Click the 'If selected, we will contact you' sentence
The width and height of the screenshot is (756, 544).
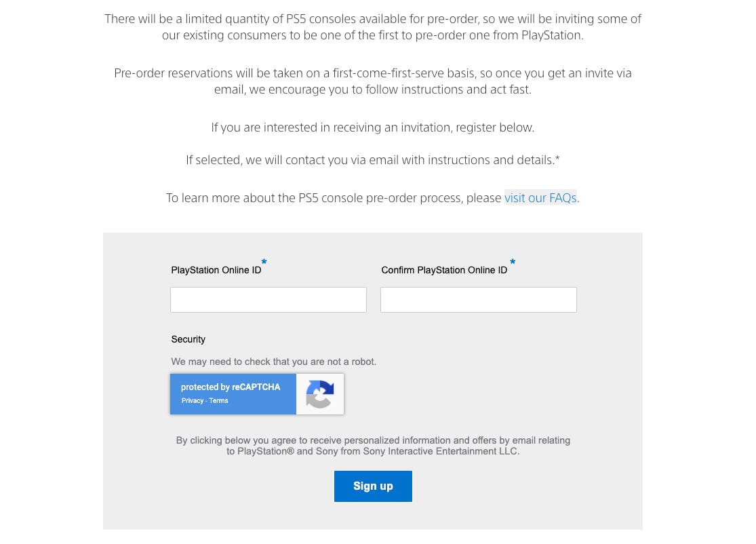coord(373,159)
